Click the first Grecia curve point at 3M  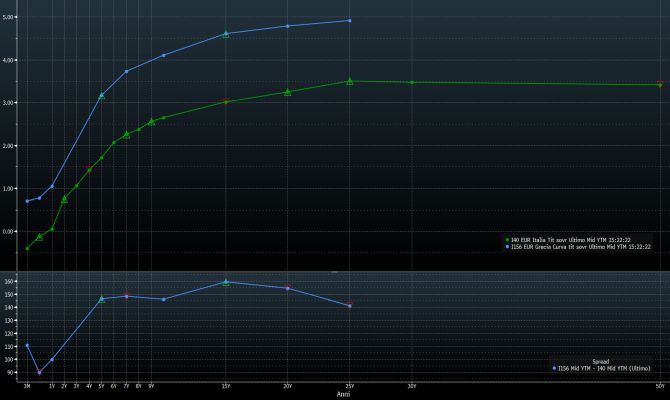pos(27,201)
